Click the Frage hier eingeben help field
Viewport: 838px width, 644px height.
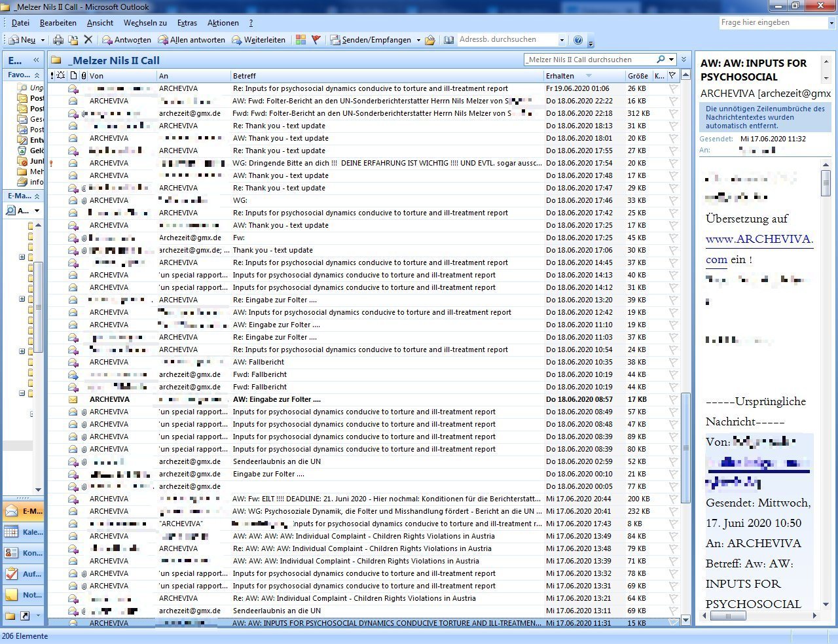pos(773,23)
